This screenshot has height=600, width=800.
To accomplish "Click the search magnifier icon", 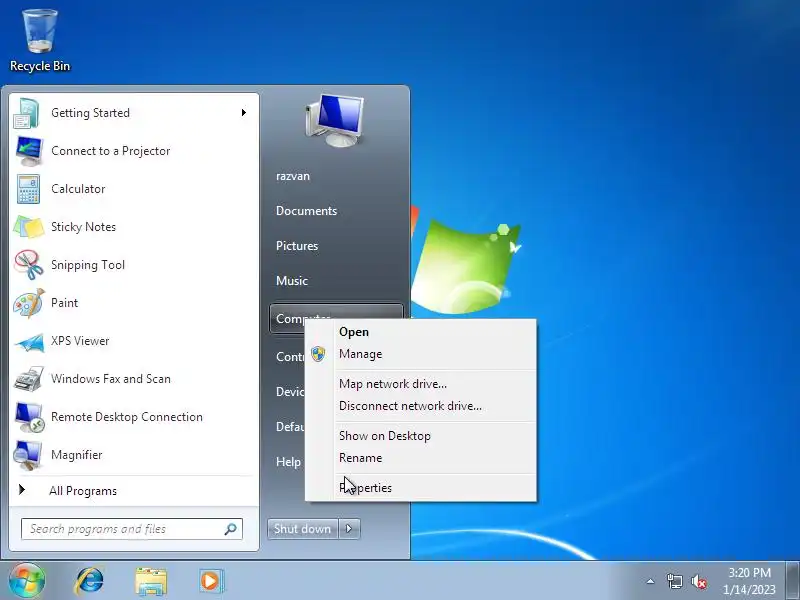I will point(231,529).
